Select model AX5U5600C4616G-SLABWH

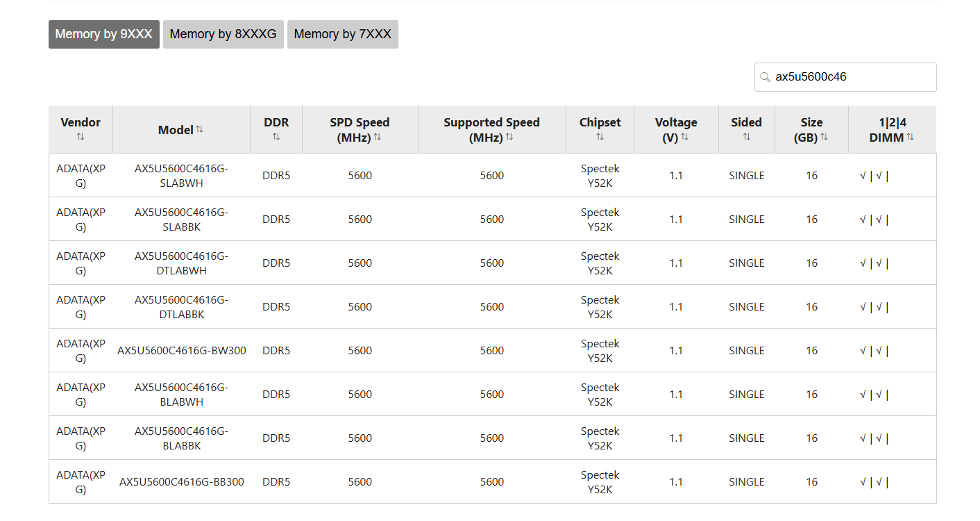pyautogui.click(x=181, y=176)
